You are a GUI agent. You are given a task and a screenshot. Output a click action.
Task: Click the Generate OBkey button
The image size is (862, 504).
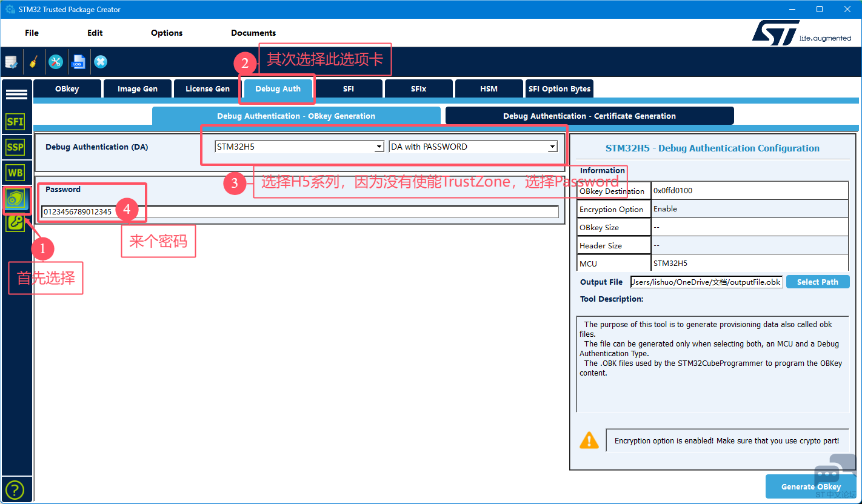(x=811, y=486)
